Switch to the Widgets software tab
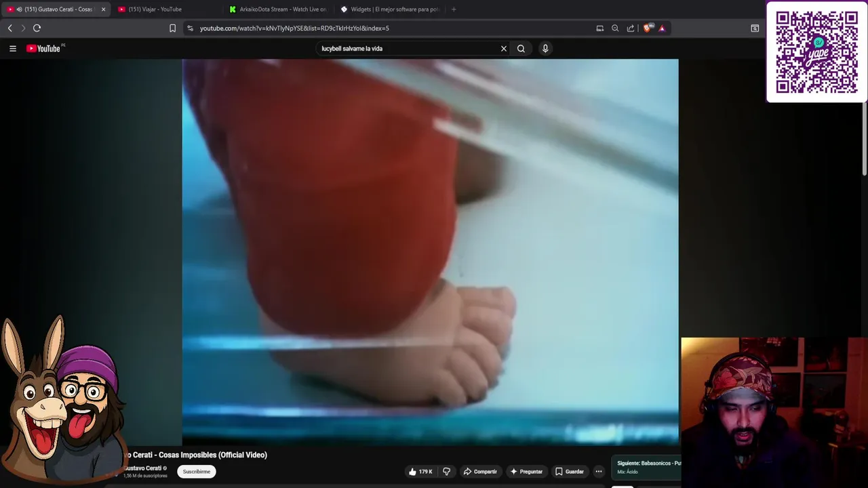Image resolution: width=868 pixels, height=488 pixels. [389, 9]
